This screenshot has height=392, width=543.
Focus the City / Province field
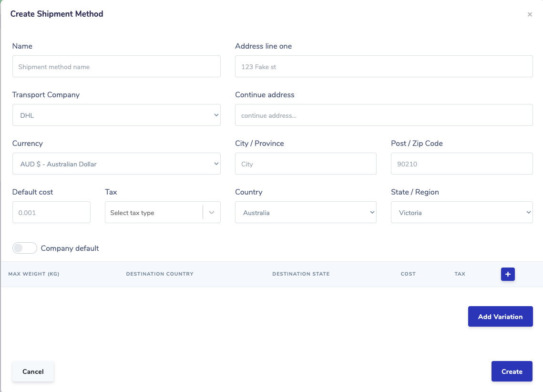click(x=306, y=164)
